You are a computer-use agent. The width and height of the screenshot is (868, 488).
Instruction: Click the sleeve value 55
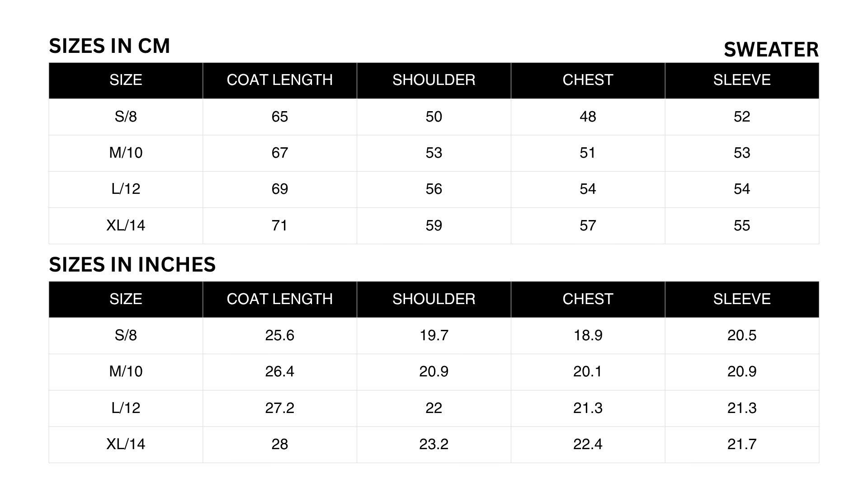pyautogui.click(x=741, y=225)
